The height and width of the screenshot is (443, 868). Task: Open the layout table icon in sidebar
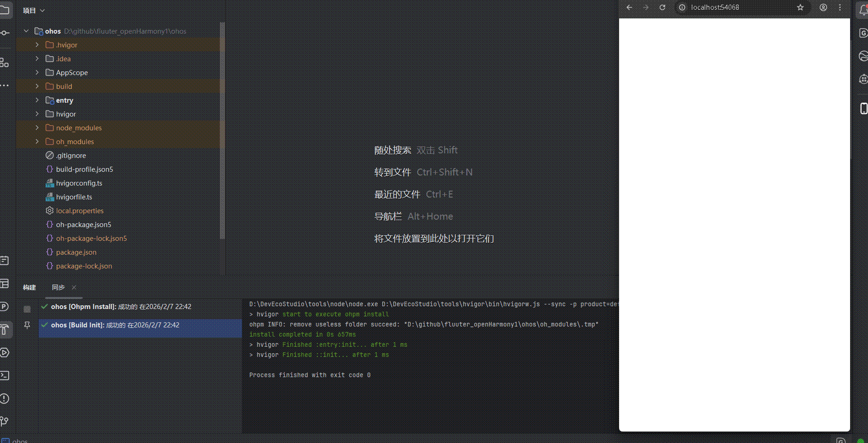coord(4,283)
